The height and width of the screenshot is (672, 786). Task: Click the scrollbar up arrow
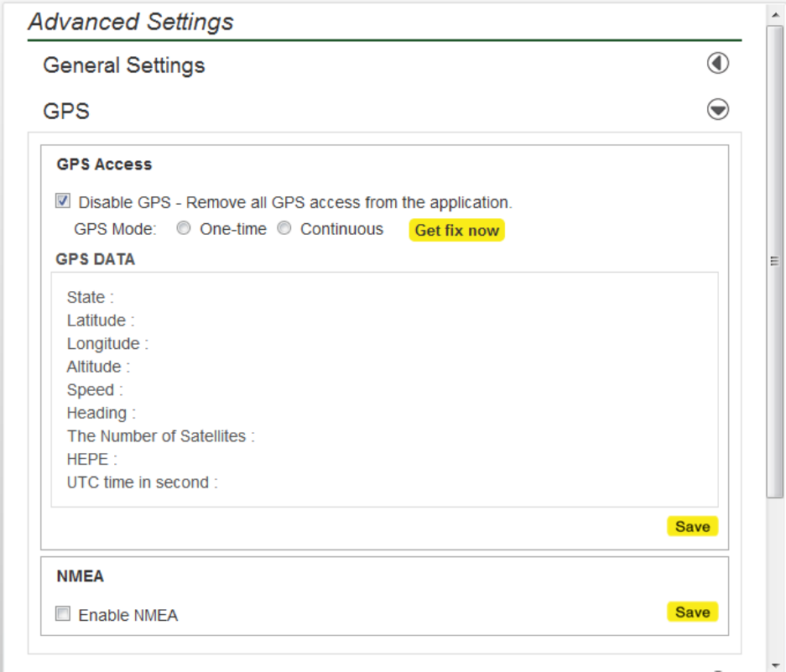coord(775,13)
